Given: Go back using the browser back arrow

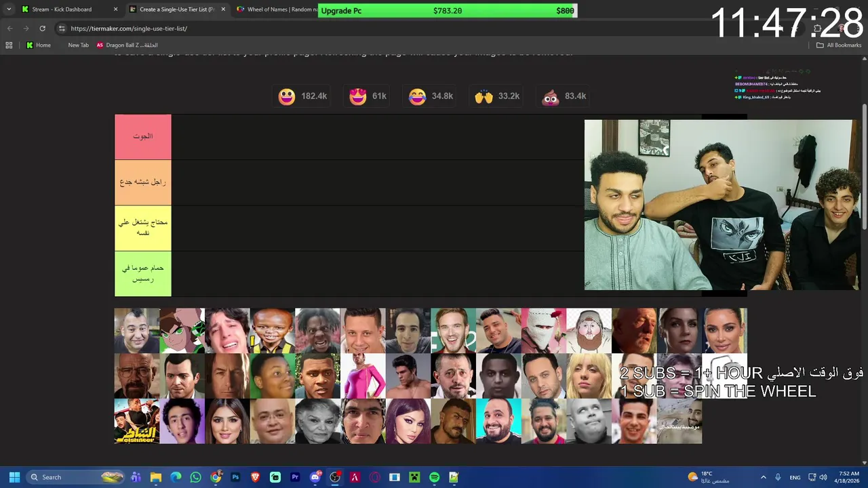Looking at the screenshot, I should pos(9,28).
